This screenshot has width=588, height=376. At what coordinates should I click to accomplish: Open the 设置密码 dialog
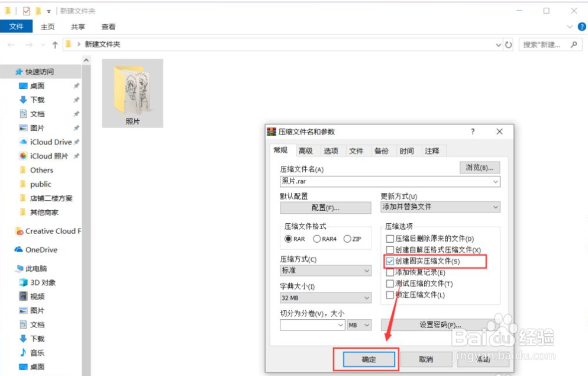(x=440, y=325)
